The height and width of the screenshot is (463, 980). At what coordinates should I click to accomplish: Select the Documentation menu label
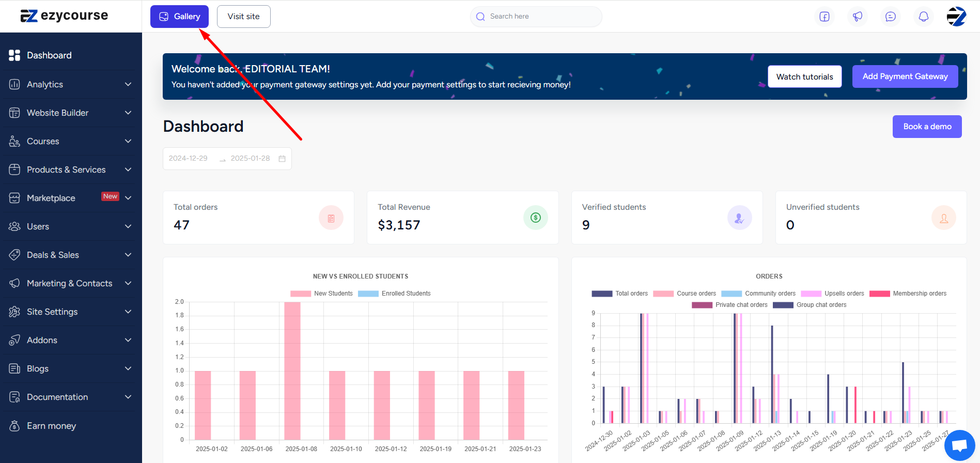click(x=57, y=397)
